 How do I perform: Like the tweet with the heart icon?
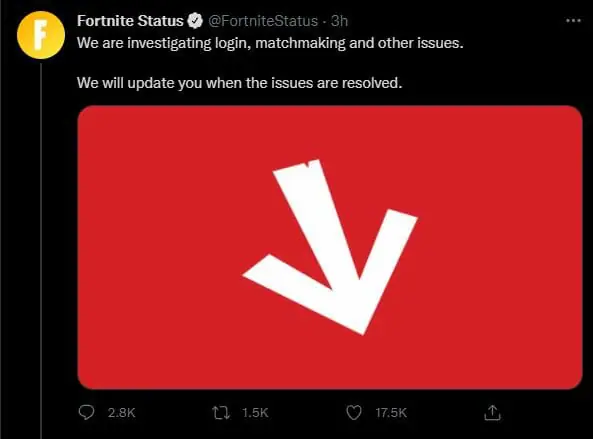(x=354, y=413)
